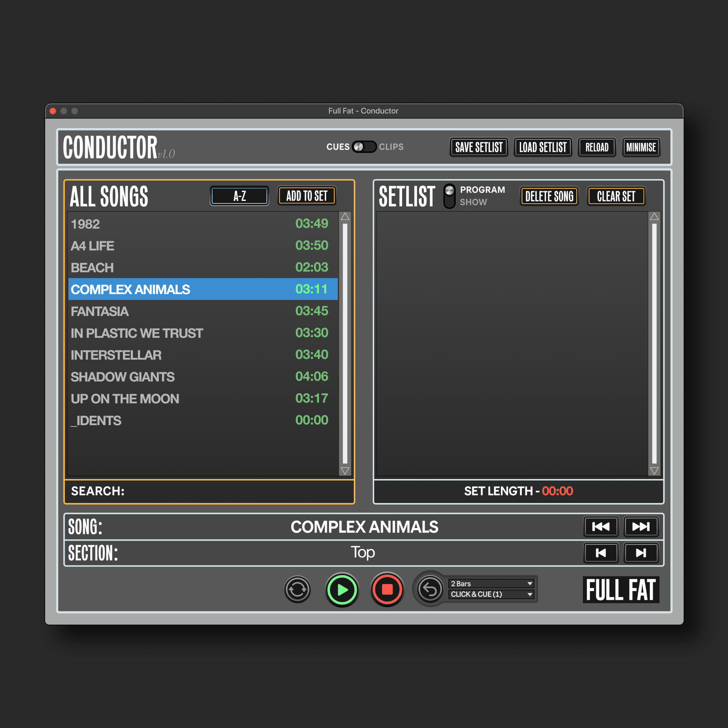Image resolution: width=728 pixels, height=728 pixels.
Task: Toggle the A-Z sort button
Action: (239, 196)
